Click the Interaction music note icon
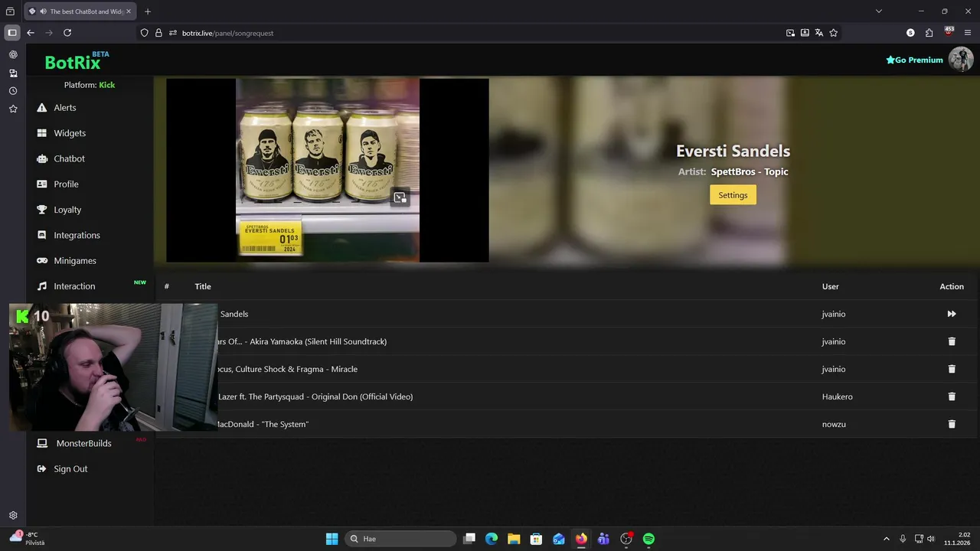This screenshot has height=551, width=980. click(x=41, y=286)
